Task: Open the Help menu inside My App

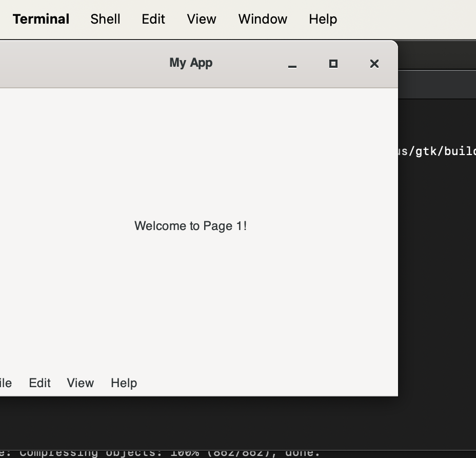Action: 124,383
